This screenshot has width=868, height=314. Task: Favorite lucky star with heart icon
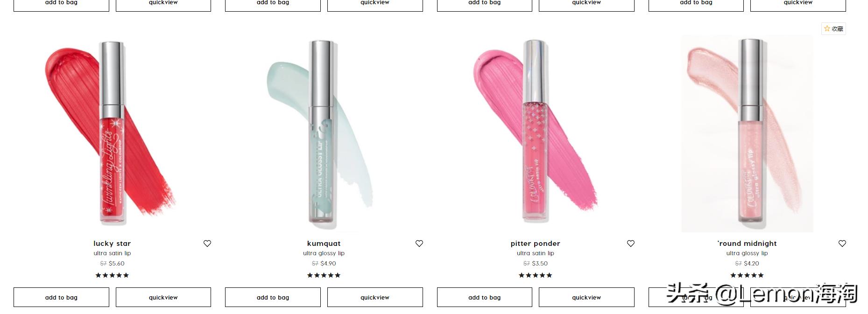pyautogui.click(x=207, y=244)
